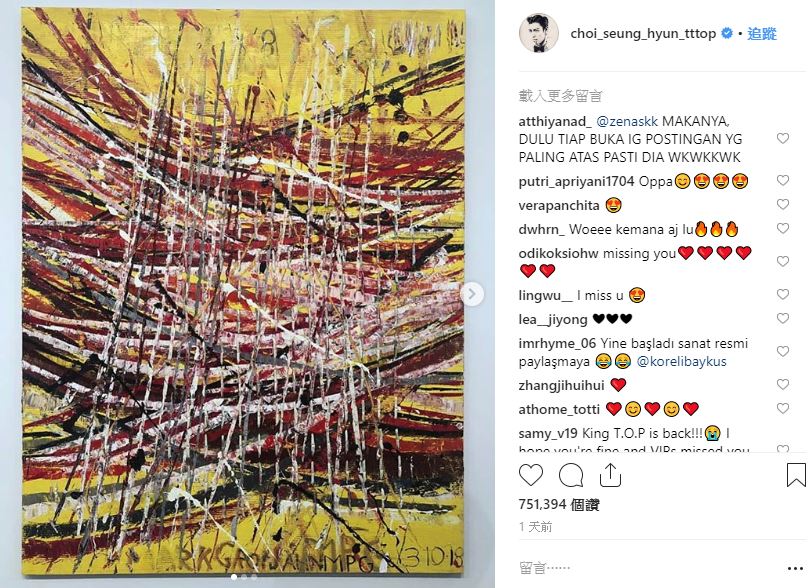Like the comment by verapanchita

[x=782, y=204]
